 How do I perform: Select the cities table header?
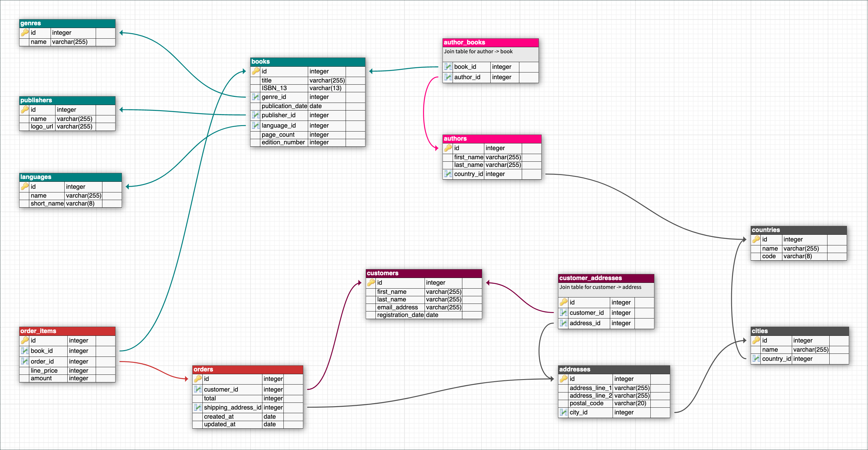tap(800, 331)
